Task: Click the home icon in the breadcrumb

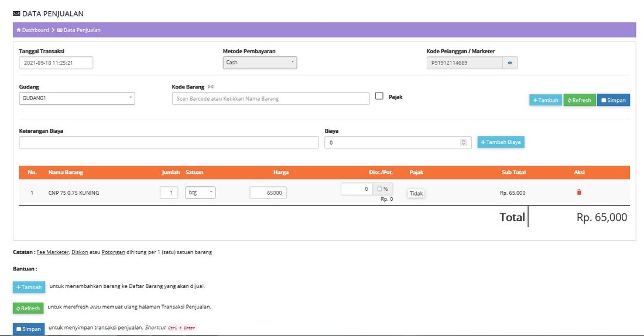Action: [19, 30]
